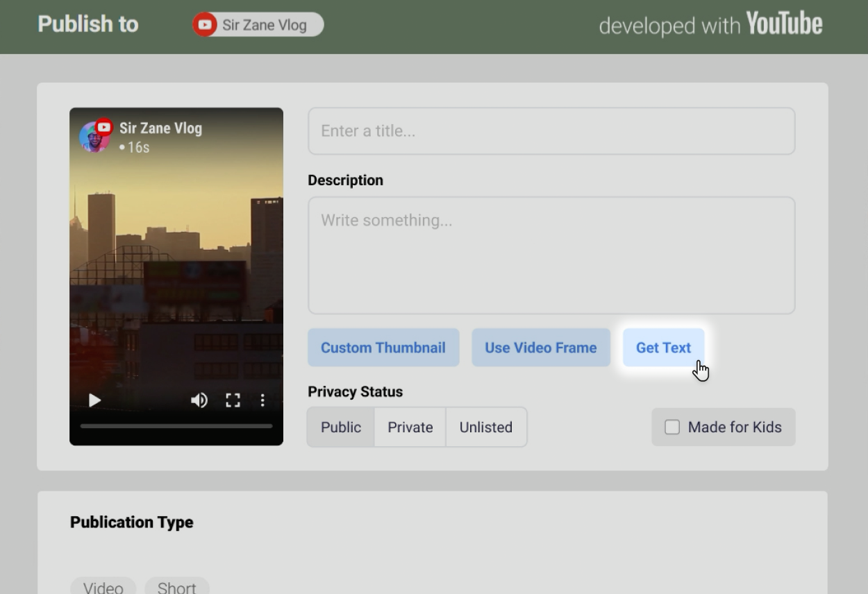Click the channel avatar in the video preview
Screen dimensions: 868x594
pos(94,137)
